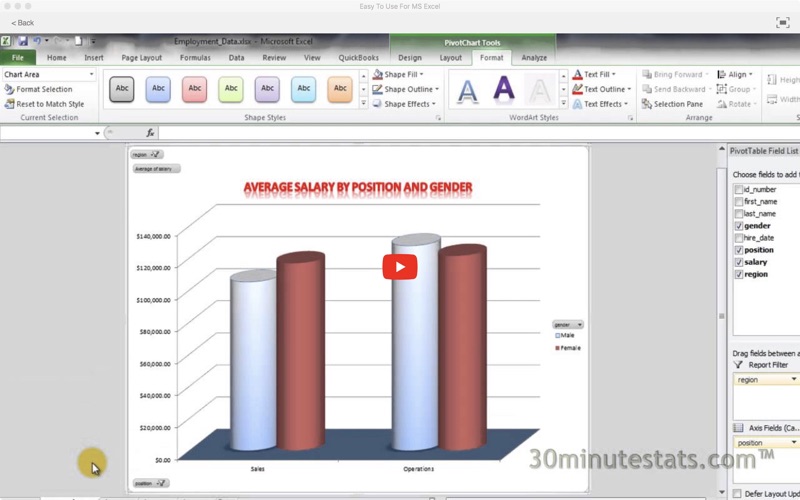800x500 pixels.
Task: Click the Reset to Match Style icon
Action: point(9,104)
